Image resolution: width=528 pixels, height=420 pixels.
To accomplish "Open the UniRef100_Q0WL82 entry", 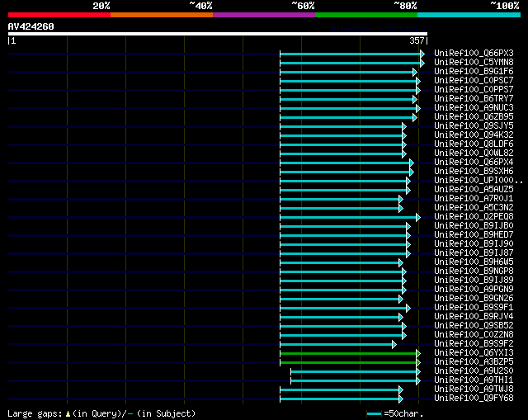I will point(474,153).
